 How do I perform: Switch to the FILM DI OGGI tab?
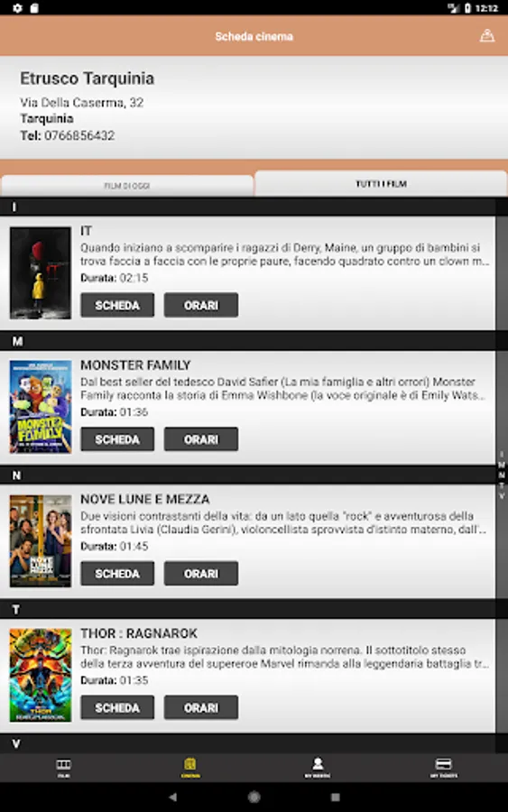pyautogui.click(x=127, y=185)
